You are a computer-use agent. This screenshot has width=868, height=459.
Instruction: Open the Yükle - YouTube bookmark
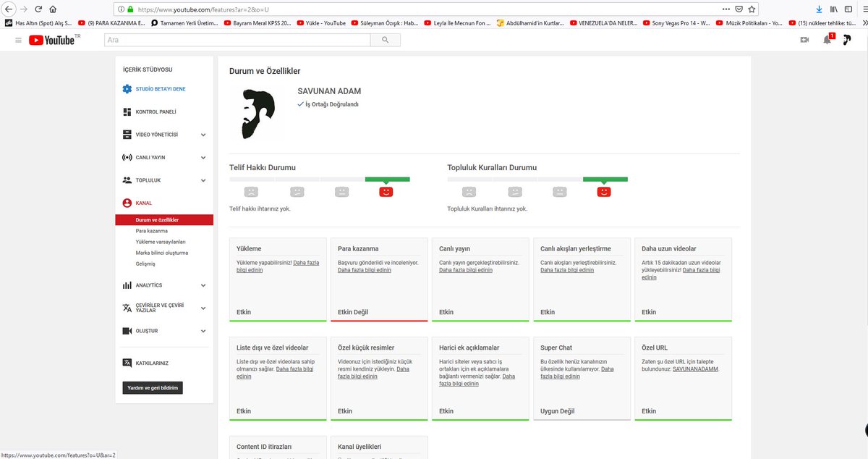321,23
